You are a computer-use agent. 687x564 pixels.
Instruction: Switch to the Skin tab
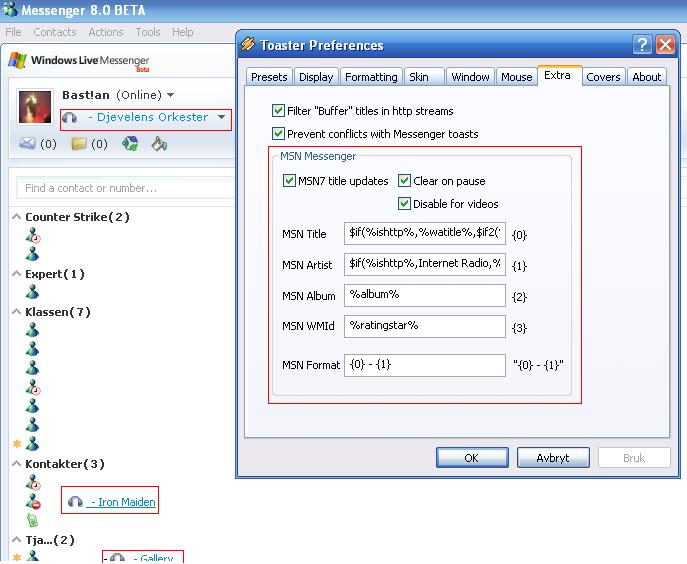pos(424,77)
